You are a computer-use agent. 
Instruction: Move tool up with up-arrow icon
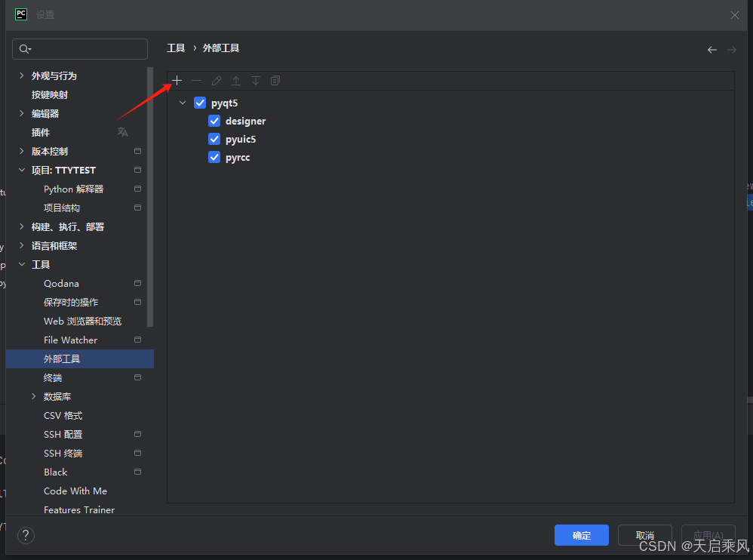[x=236, y=81]
